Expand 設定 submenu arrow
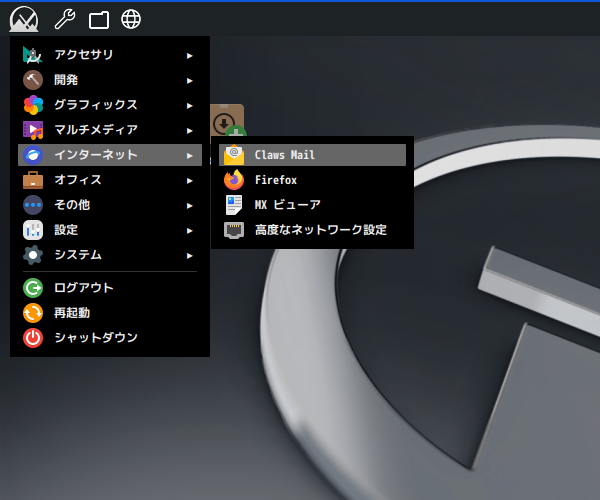Image resolution: width=600 pixels, height=500 pixels. click(x=189, y=231)
